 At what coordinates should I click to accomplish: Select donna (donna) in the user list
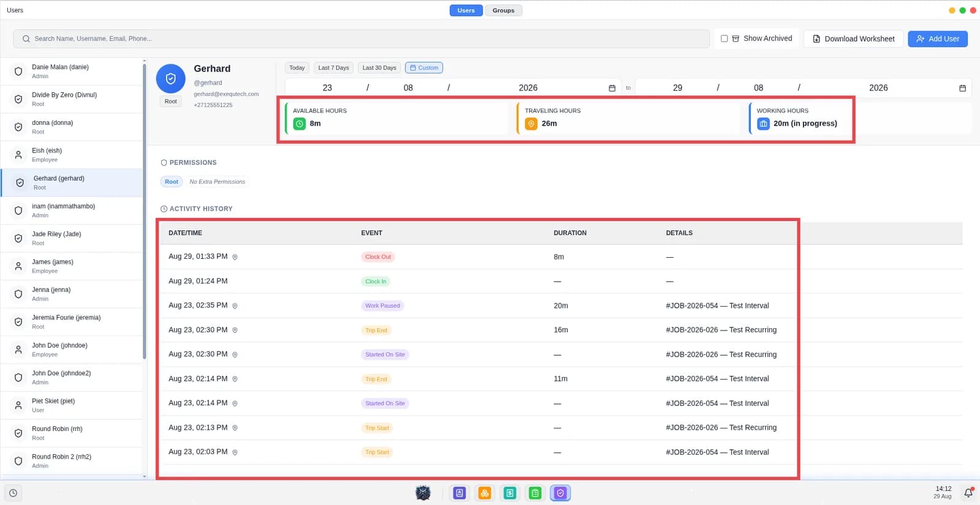pos(72,127)
